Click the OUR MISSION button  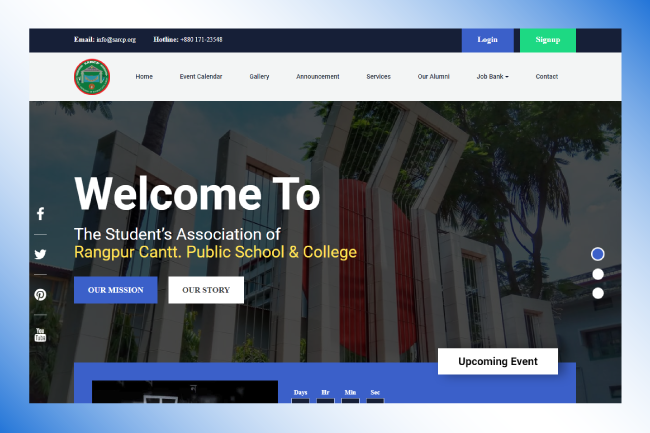(x=116, y=290)
